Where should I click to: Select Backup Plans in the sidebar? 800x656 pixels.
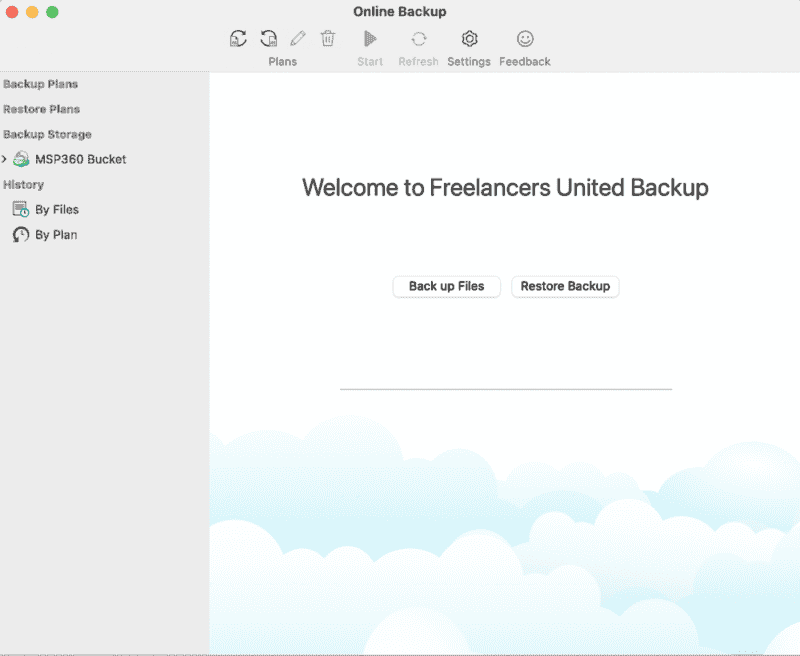[x=39, y=84]
